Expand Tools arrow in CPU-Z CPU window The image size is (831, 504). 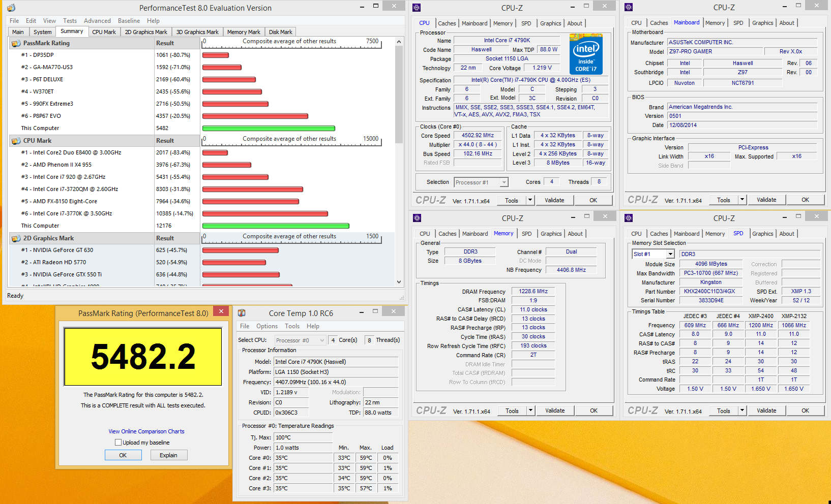pyautogui.click(x=530, y=200)
